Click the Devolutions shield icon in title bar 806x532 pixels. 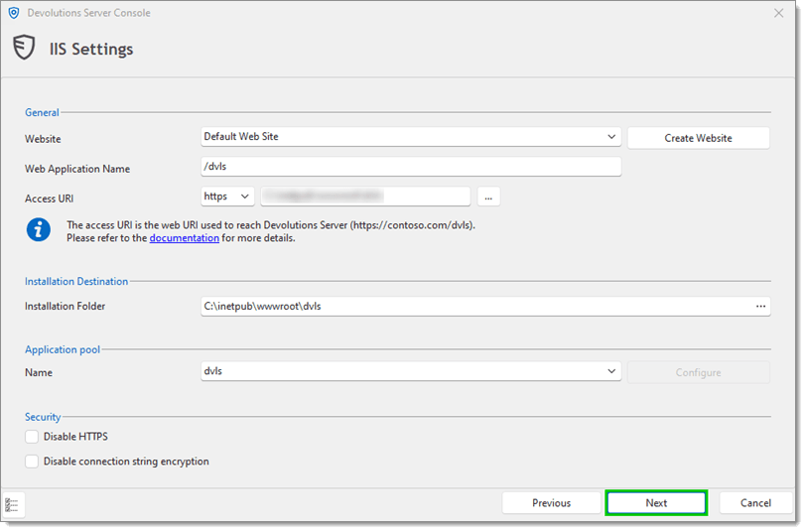14,13
